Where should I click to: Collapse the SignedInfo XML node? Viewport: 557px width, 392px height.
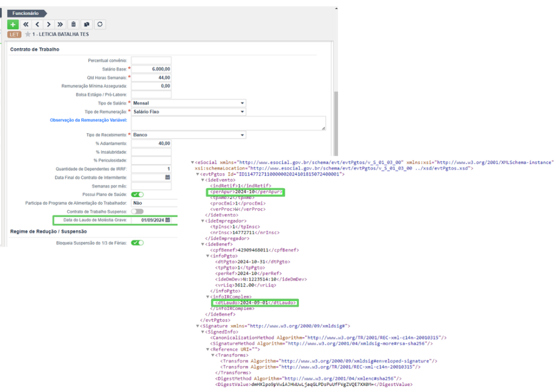(203, 332)
